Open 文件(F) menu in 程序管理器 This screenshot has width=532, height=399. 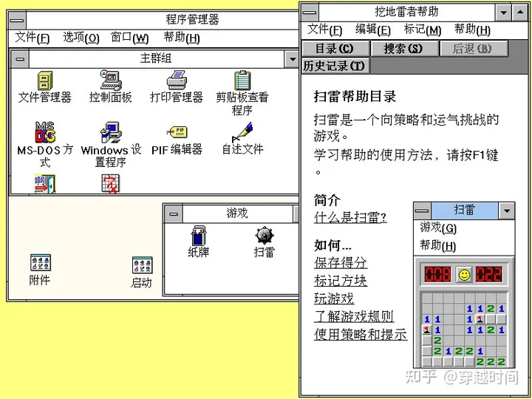pos(33,38)
